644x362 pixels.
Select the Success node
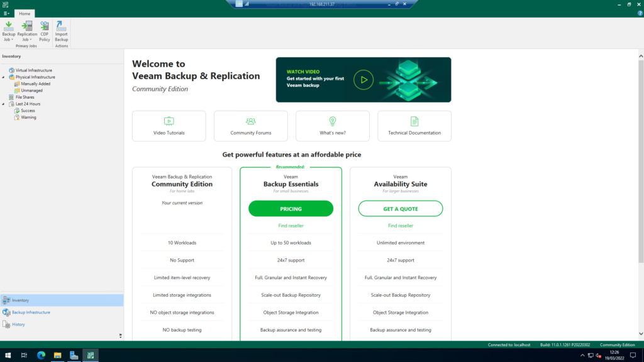28,111
